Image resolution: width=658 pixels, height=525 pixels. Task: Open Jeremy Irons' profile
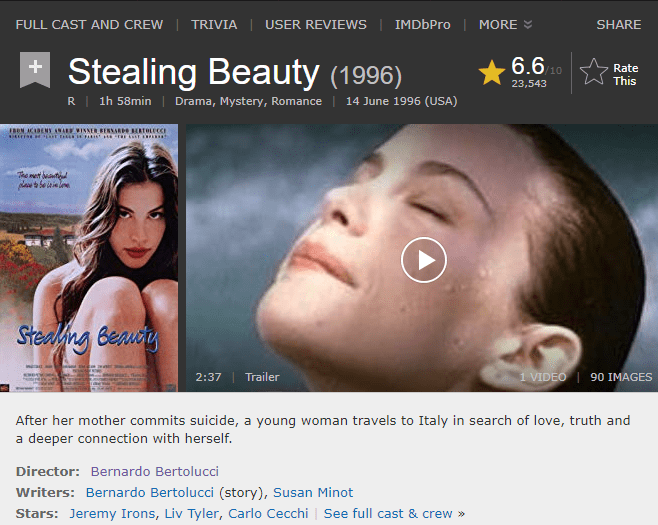(x=112, y=513)
